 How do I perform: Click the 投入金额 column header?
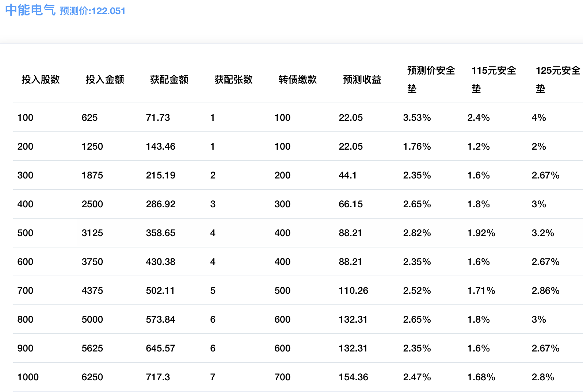point(105,80)
